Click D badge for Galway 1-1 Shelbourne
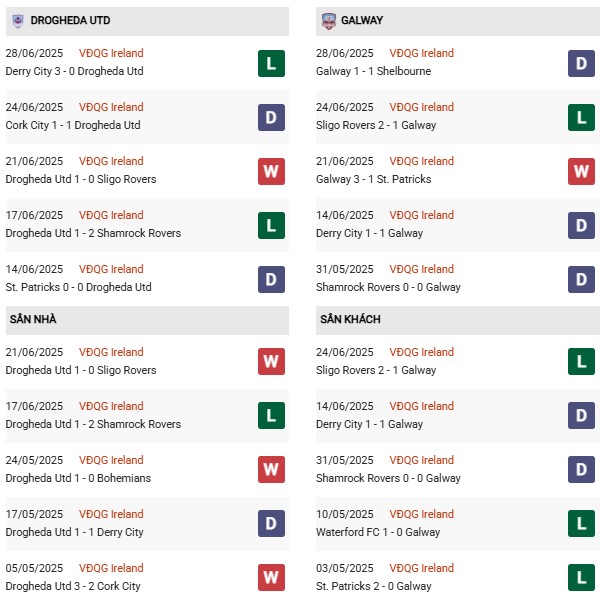 pyautogui.click(x=581, y=63)
